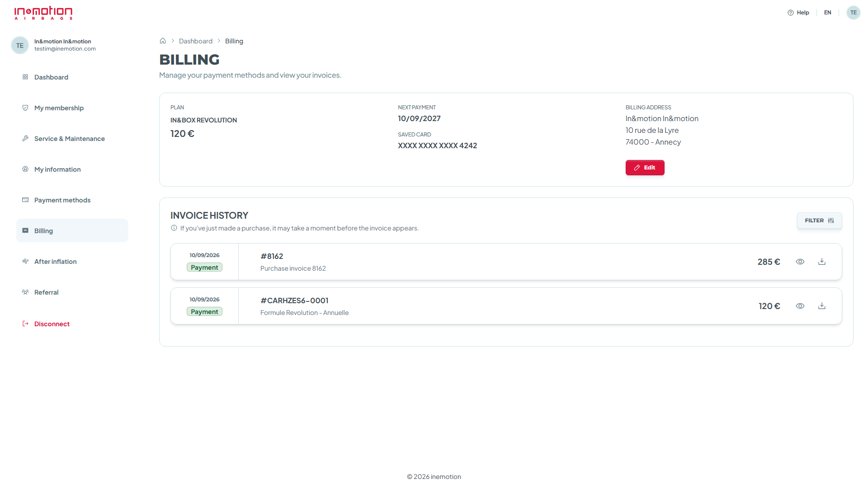Open the EN language selector
The width and height of the screenshot is (868, 488).
pos(827,13)
